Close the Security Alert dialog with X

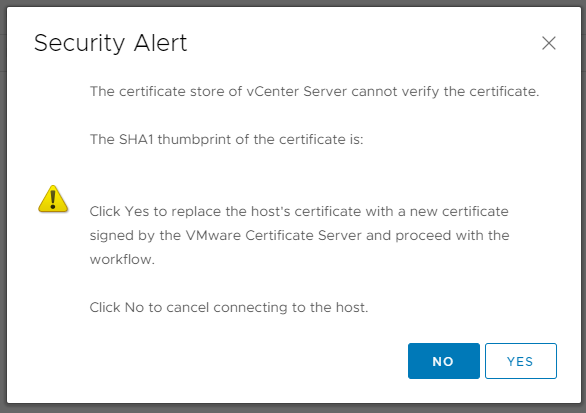pyautogui.click(x=549, y=43)
